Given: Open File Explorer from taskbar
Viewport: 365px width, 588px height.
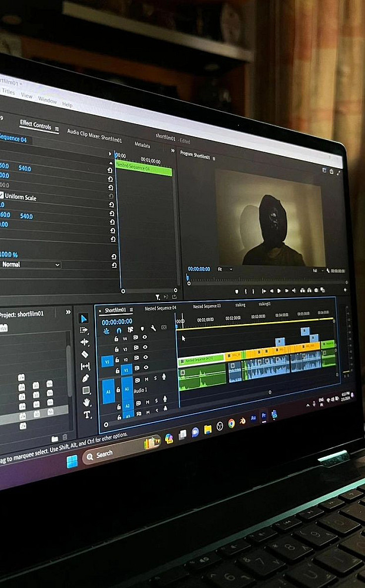Looking at the screenshot, I should 207,429.
